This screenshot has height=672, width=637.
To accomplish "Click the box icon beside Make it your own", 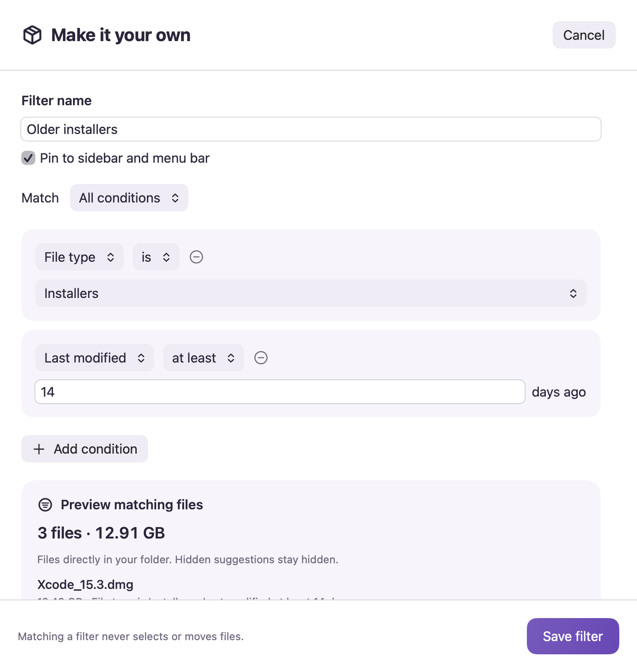I will tap(32, 35).
